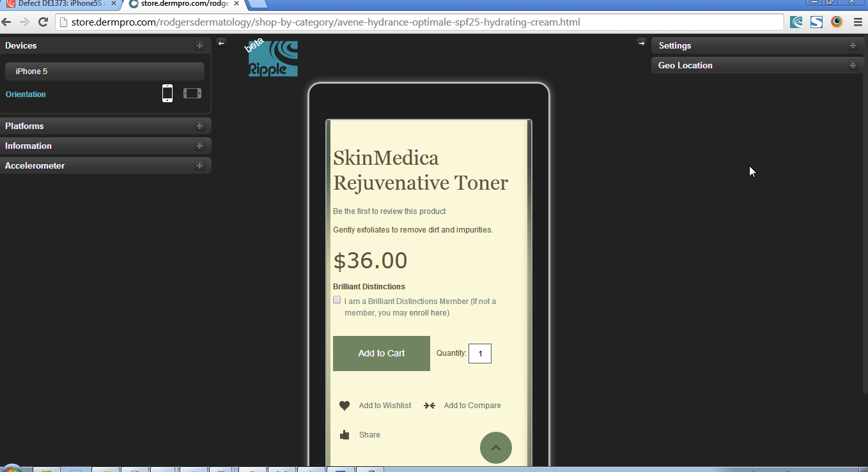Click the move handle on Information panel

[199, 146]
